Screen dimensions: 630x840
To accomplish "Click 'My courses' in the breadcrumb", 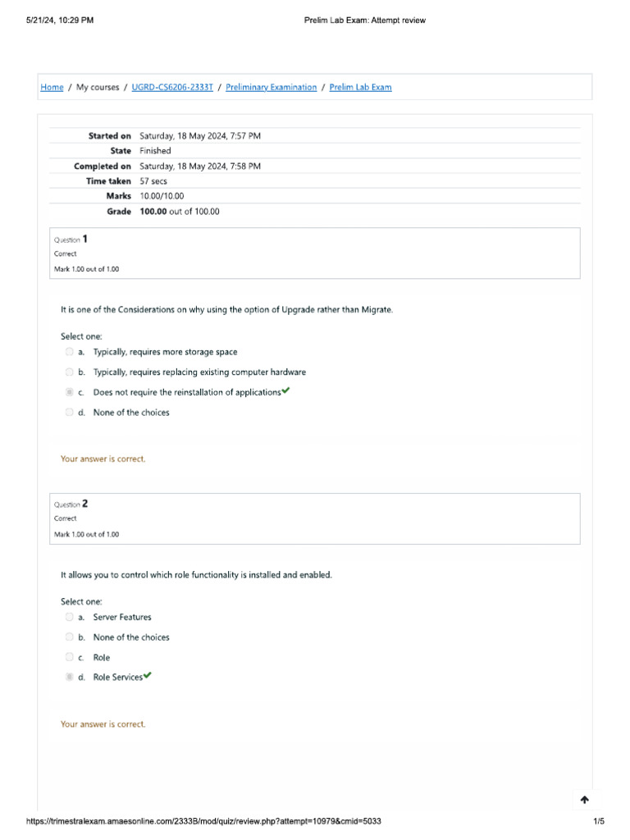I will 98,87.
